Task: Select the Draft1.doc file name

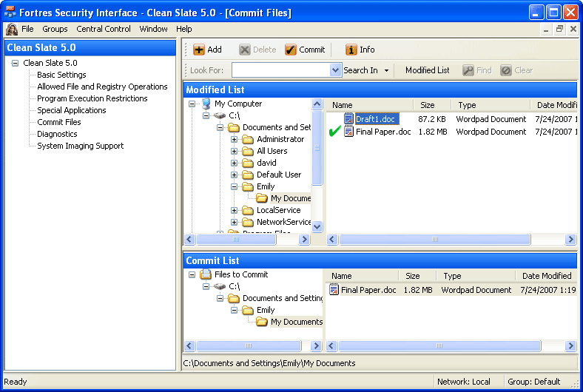Action: pyautogui.click(x=377, y=119)
